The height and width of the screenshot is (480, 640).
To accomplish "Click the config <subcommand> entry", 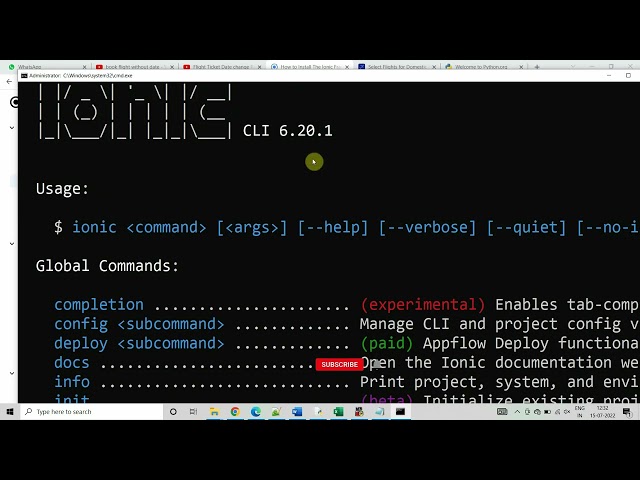I will (x=139, y=324).
